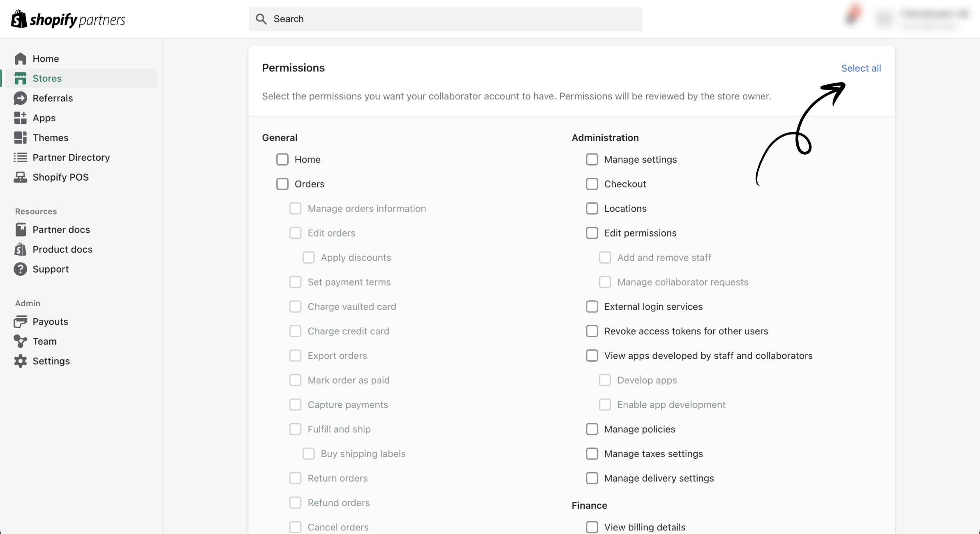This screenshot has height=534, width=980.
Task: Click Select all permissions link
Action: click(861, 68)
